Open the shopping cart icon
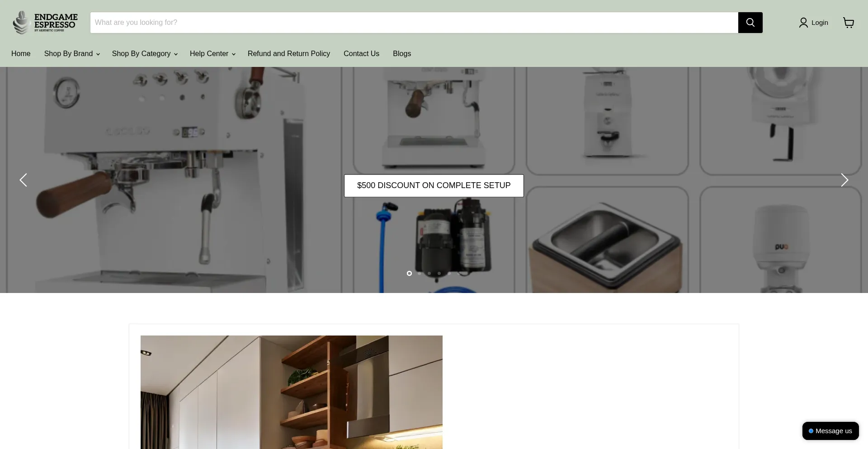This screenshot has width=868, height=449. (x=849, y=23)
